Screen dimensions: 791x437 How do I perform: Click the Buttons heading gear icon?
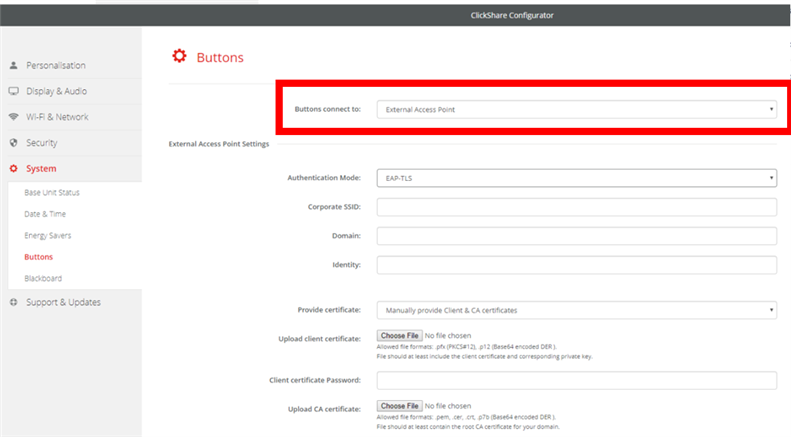click(x=179, y=57)
